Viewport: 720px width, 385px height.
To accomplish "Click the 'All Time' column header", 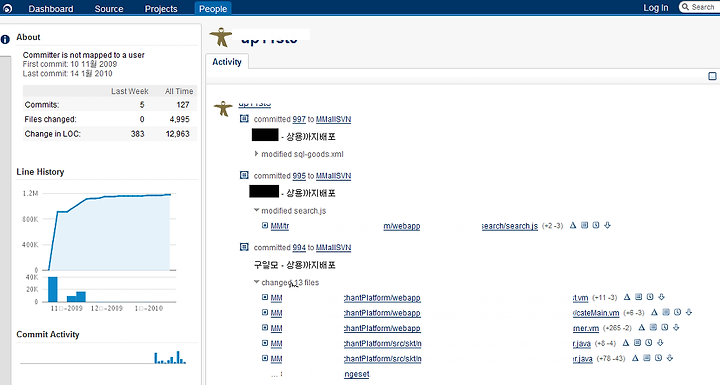I will [179, 91].
